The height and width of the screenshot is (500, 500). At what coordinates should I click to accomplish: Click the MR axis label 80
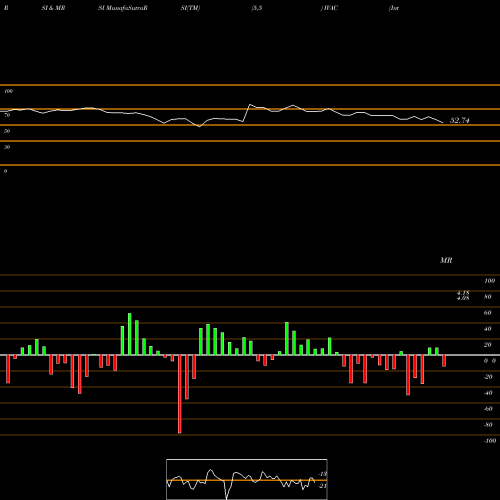(488, 297)
